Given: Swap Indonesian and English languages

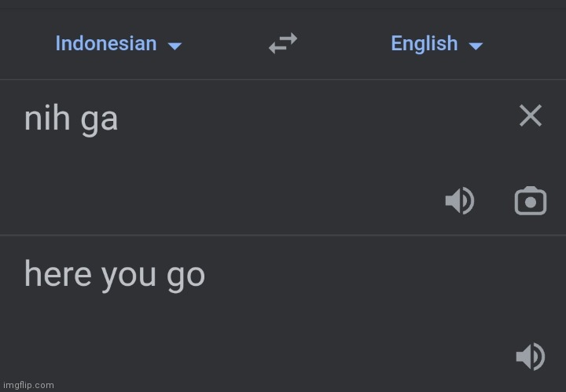Looking at the screenshot, I should tap(283, 43).
